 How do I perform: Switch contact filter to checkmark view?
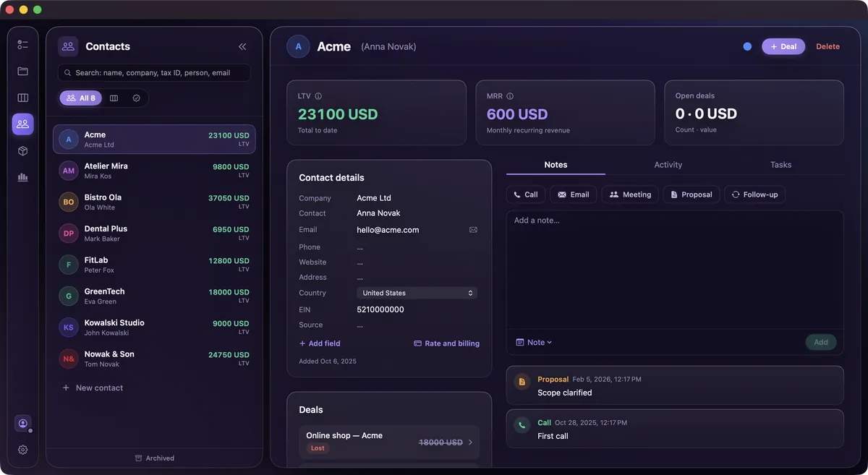pos(136,98)
